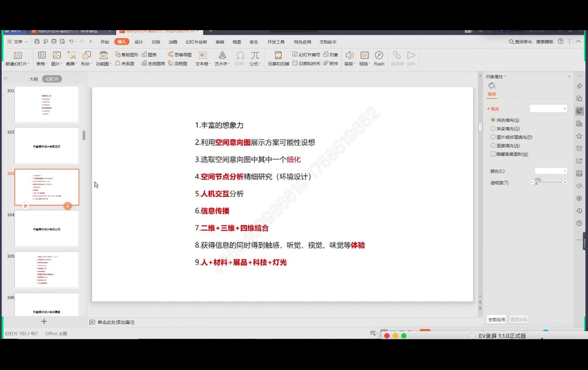Open the 填充 preset fill dropdown
This screenshot has height=370, width=588.
(x=548, y=109)
